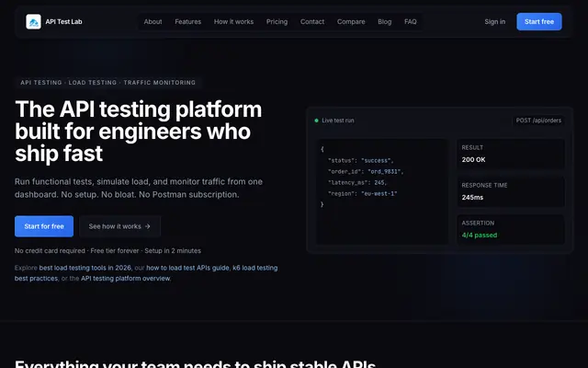Image resolution: width=588 pixels, height=368 pixels.
Task: Open best load testing tools in 2026 link
Action: [x=85, y=268]
